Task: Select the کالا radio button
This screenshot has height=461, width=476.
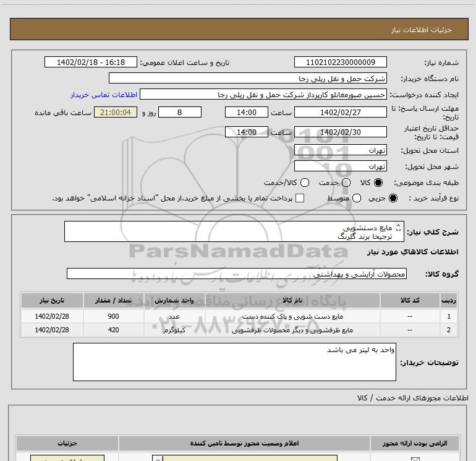Action: 378,183
